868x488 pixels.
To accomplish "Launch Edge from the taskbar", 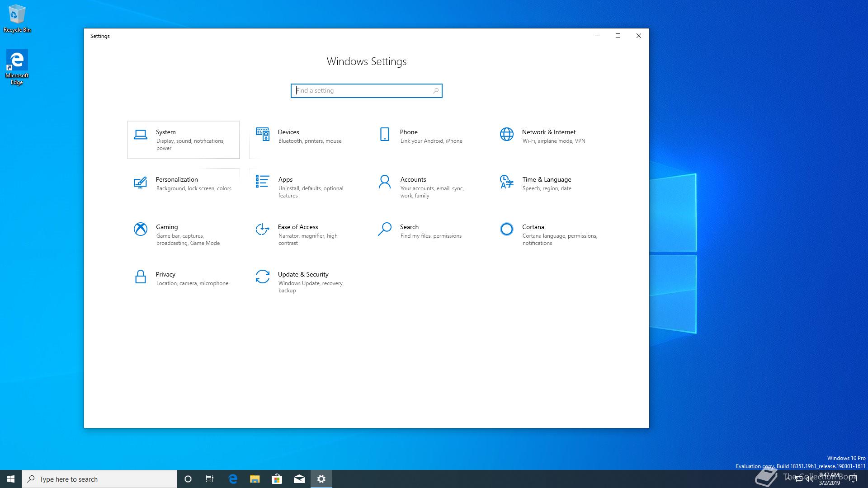I will [x=233, y=479].
